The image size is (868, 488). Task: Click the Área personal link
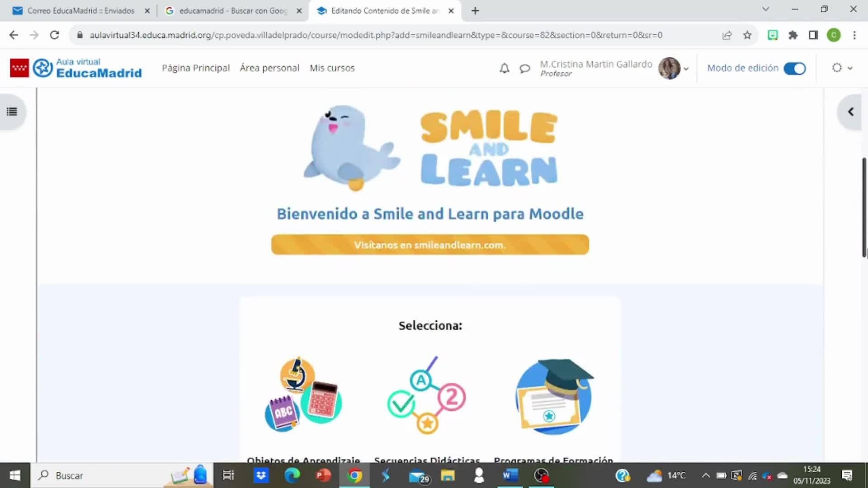269,68
